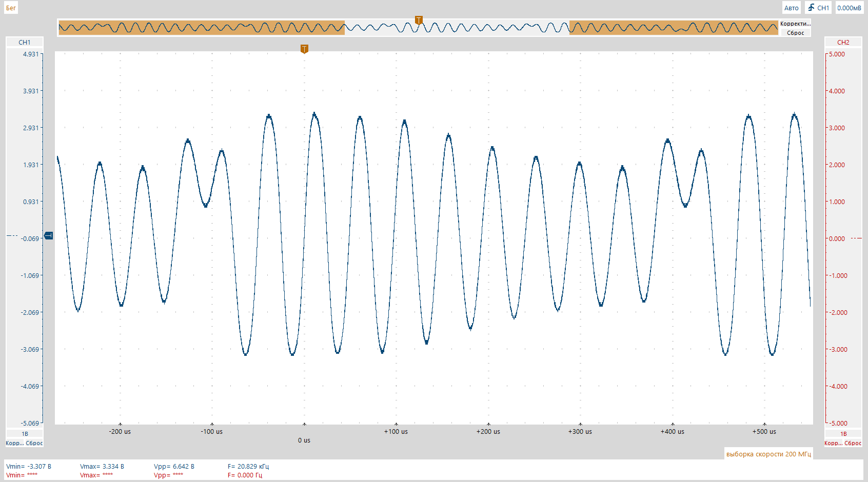Click the Корректи... button beside overview strip
The image size is (868, 482).
pos(795,24)
